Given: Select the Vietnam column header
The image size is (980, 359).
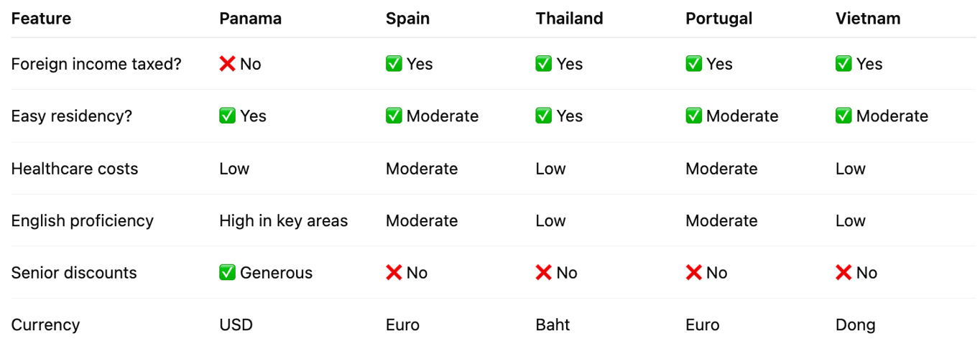Looking at the screenshot, I should point(868,19).
